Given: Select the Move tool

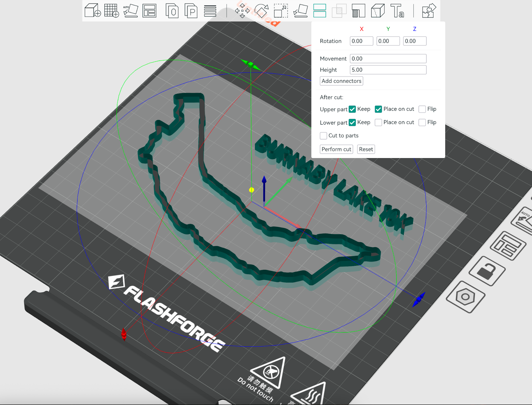Looking at the screenshot, I should click(242, 11).
